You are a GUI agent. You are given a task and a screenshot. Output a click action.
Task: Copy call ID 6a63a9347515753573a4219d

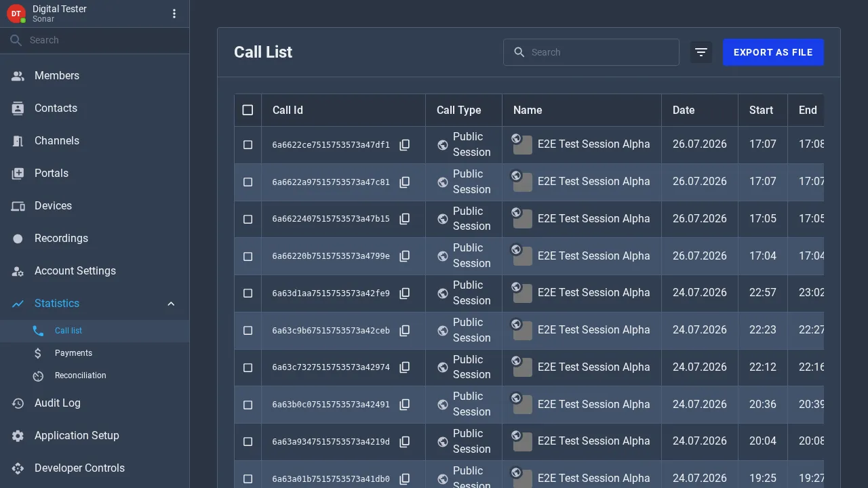(x=405, y=442)
